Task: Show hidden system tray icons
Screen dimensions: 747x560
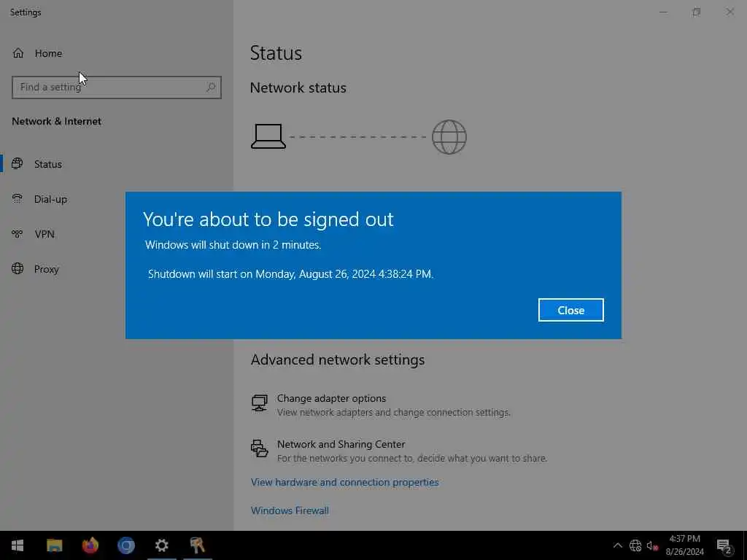Action: click(617, 545)
